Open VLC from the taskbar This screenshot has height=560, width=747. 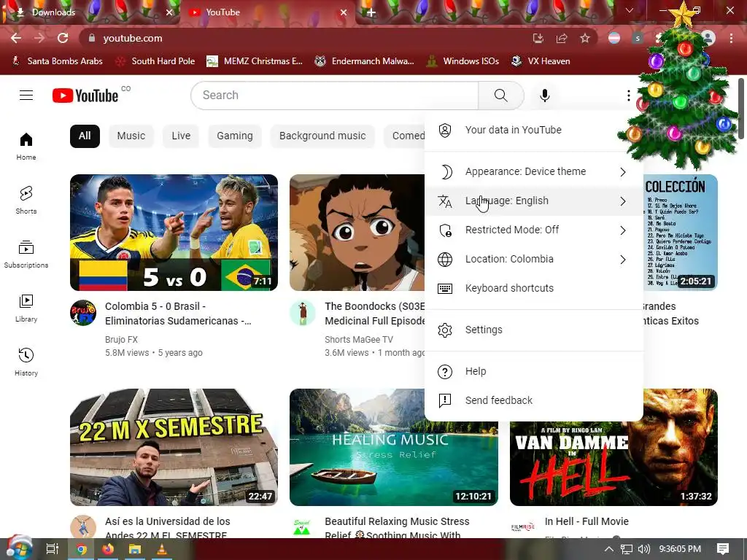click(162, 550)
